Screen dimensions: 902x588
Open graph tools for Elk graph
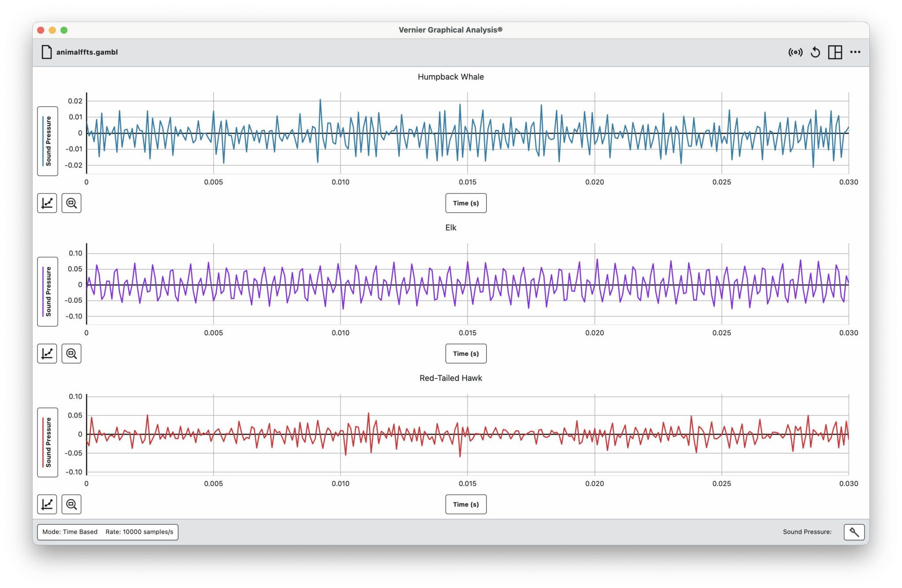(47, 354)
